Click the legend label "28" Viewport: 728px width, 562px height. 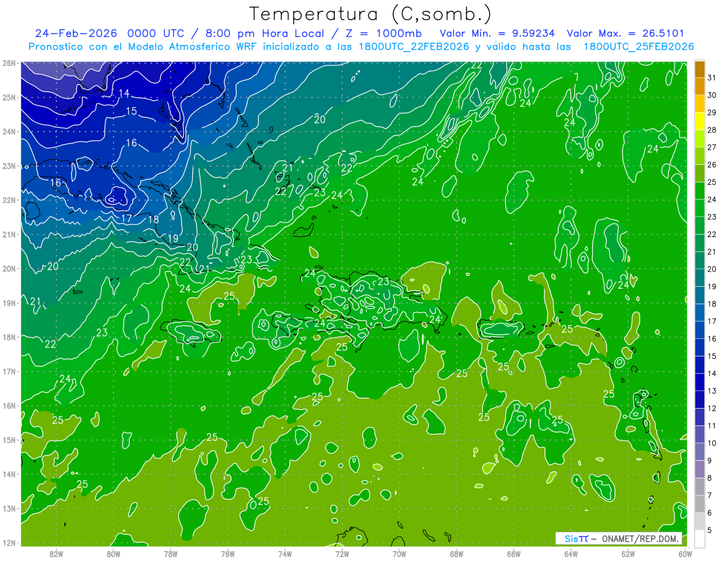[712, 130]
